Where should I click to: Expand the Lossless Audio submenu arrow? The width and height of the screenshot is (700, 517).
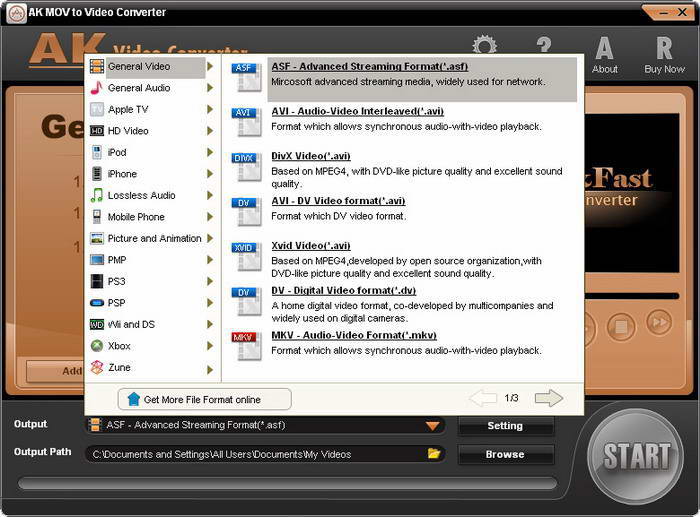pos(210,195)
